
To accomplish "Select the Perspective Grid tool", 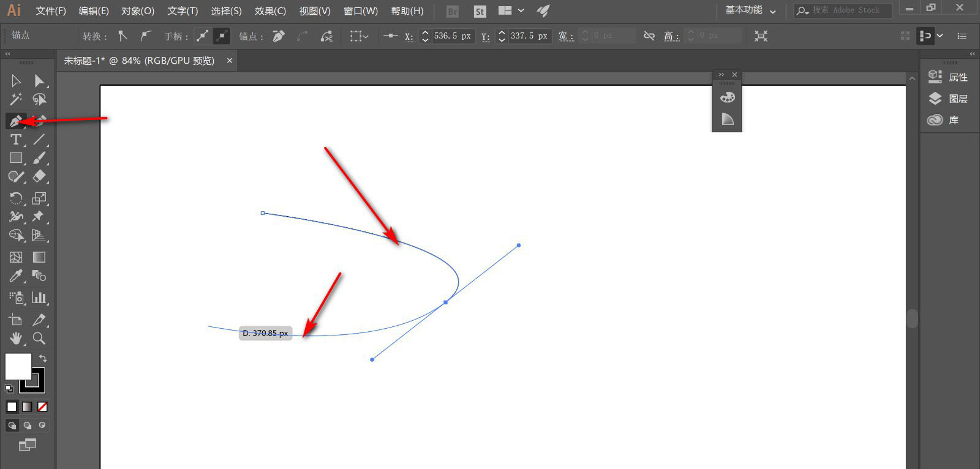I will coord(39,235).
